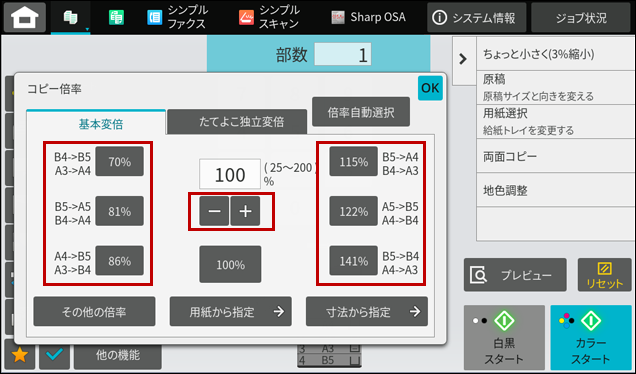The width and height of the screenshot is (636, 374).
Task: Decrease ratio with minus button
Action: (x=214, y=211)
